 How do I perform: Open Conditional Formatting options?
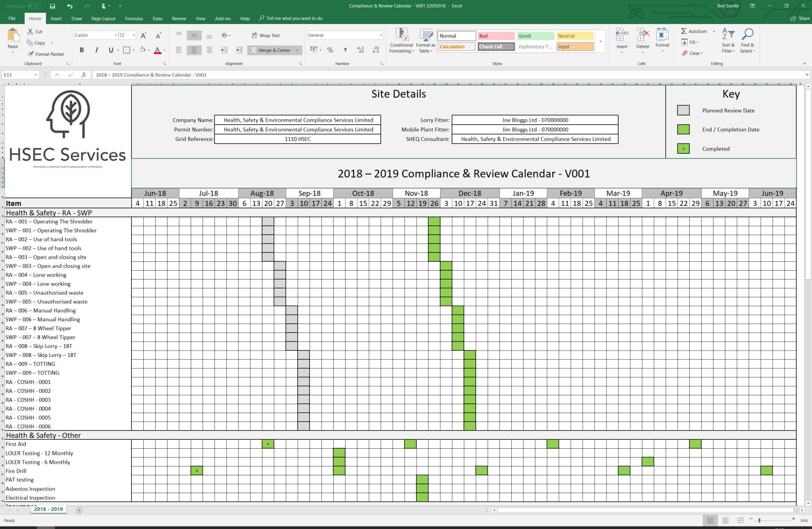[401, 40]
